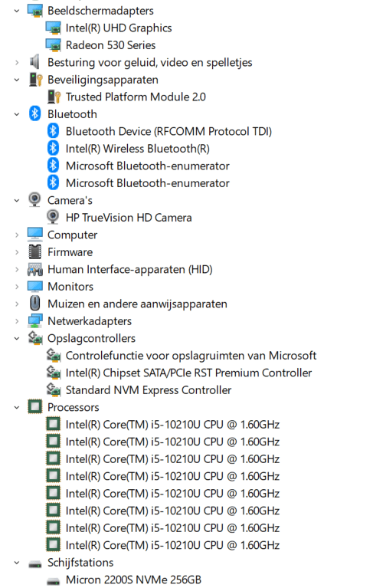This screenshot has width=373, height=588.
Task: Select Bluetooth Device (RFCOMM Protocol TDI)
Action: 169,131
